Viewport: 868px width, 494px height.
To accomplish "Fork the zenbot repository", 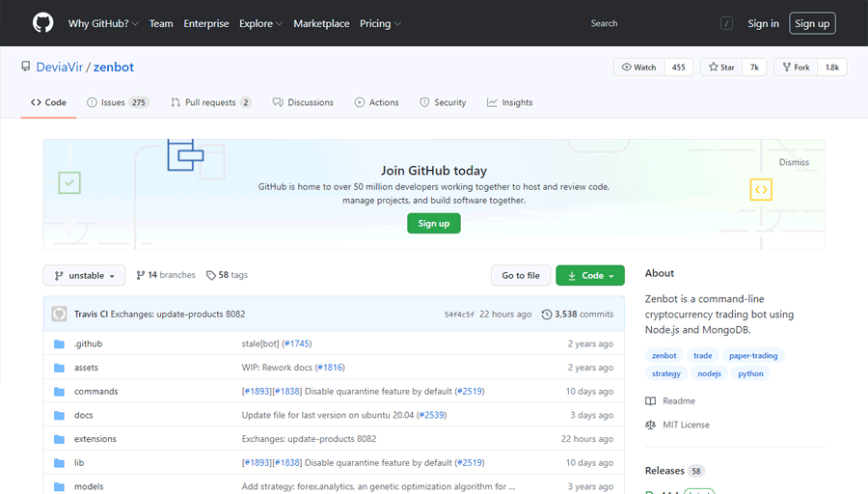I will pyautogui.click(x=796, y=67).
